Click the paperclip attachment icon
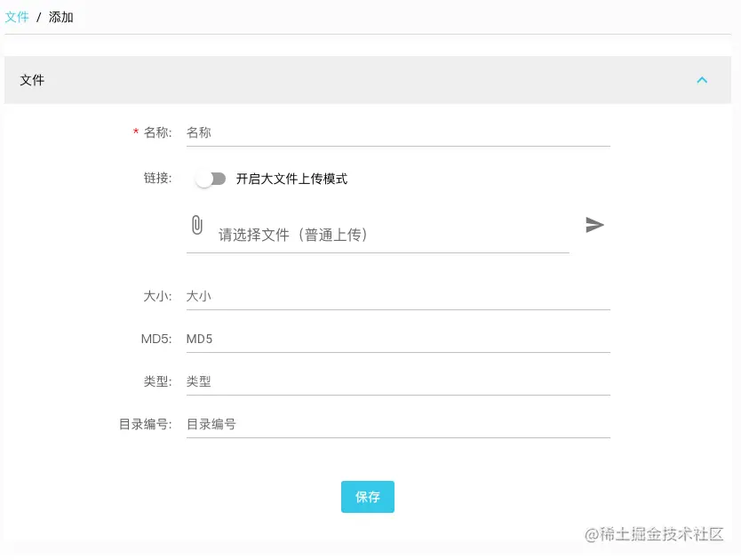 click(x=196, y=224)
